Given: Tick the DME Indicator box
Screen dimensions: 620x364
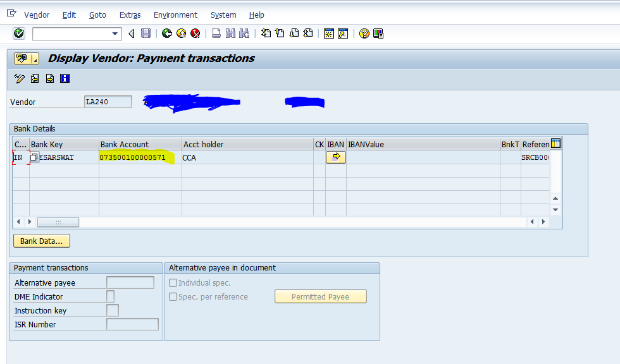Looking at the screenshot, I should click(110, 296).
